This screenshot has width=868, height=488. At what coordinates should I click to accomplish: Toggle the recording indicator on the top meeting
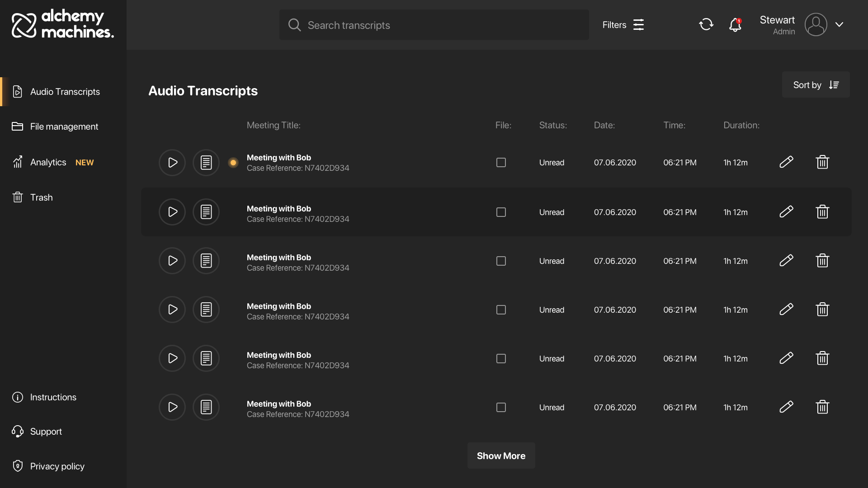pyautogui.click(x=233, y=162)
